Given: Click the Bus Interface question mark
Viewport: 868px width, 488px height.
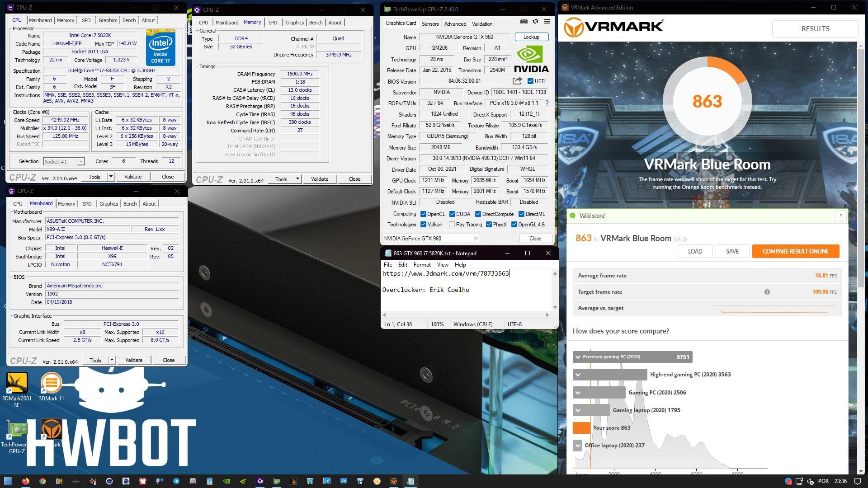Looking at the screenshot, I should [x=547, y=103].
